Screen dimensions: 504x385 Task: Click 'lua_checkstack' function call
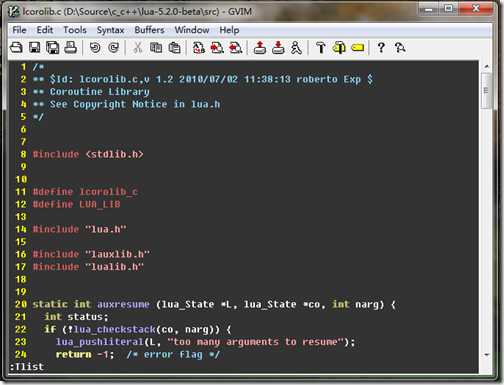pyautogui.click(x=114, y=329)
